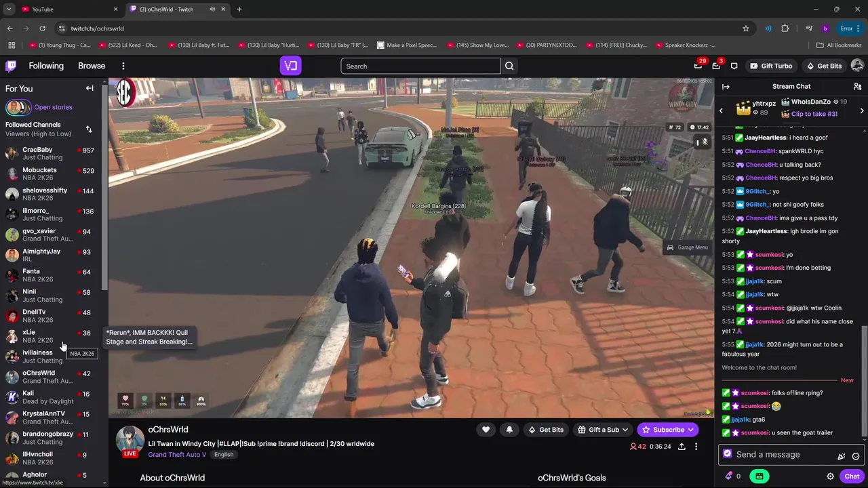Claim the green channel points bonus chest

(x=759, y=476)
